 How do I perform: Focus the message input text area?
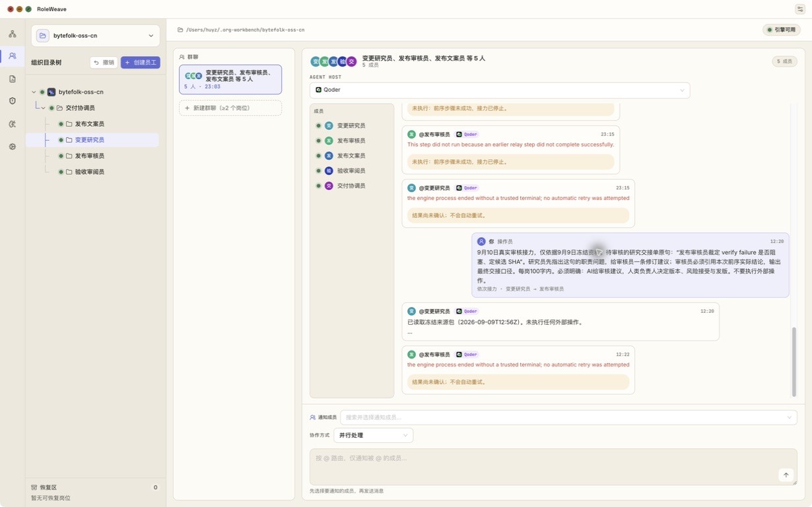(x=553, y=467)
